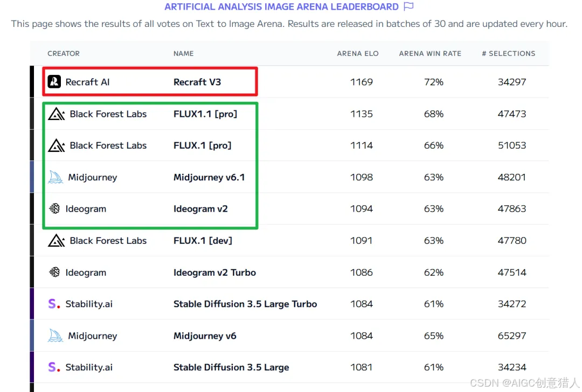
Task: Sort by the NAME column header
Action: [x=183, y=53]
